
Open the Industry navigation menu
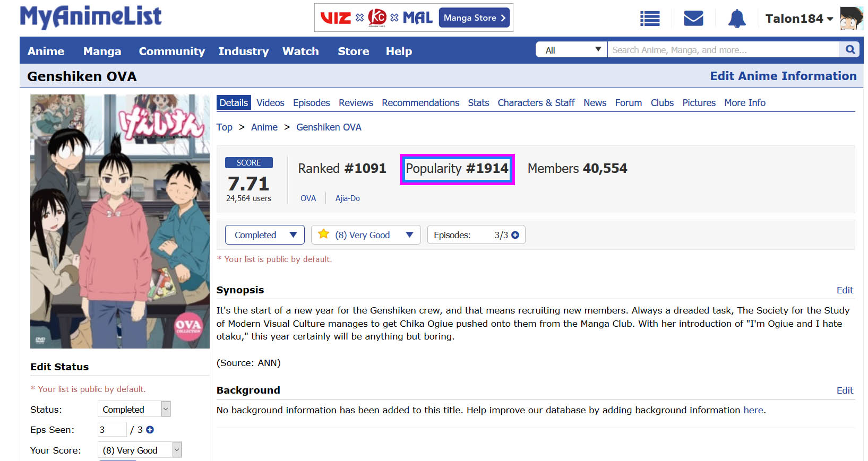point(243,51)
